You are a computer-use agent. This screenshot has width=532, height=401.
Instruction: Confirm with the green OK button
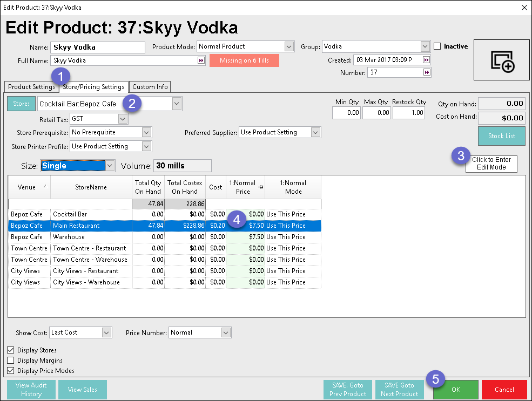[456, 390]
